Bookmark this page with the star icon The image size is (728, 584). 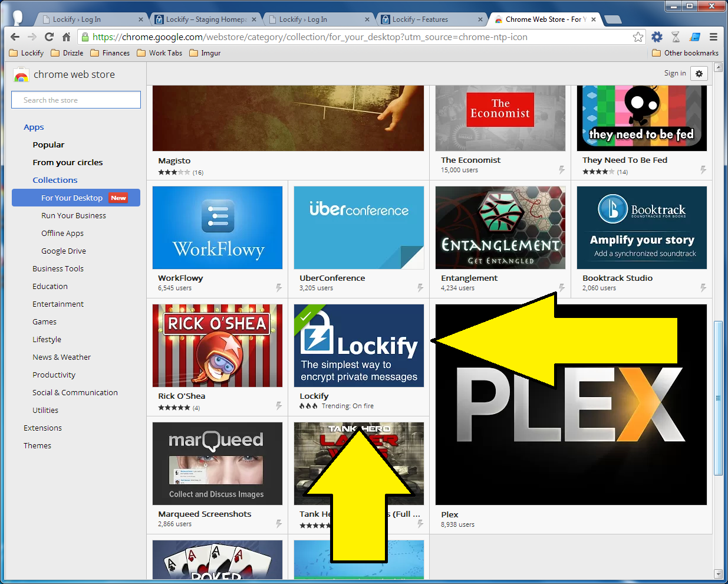point(638,37)
